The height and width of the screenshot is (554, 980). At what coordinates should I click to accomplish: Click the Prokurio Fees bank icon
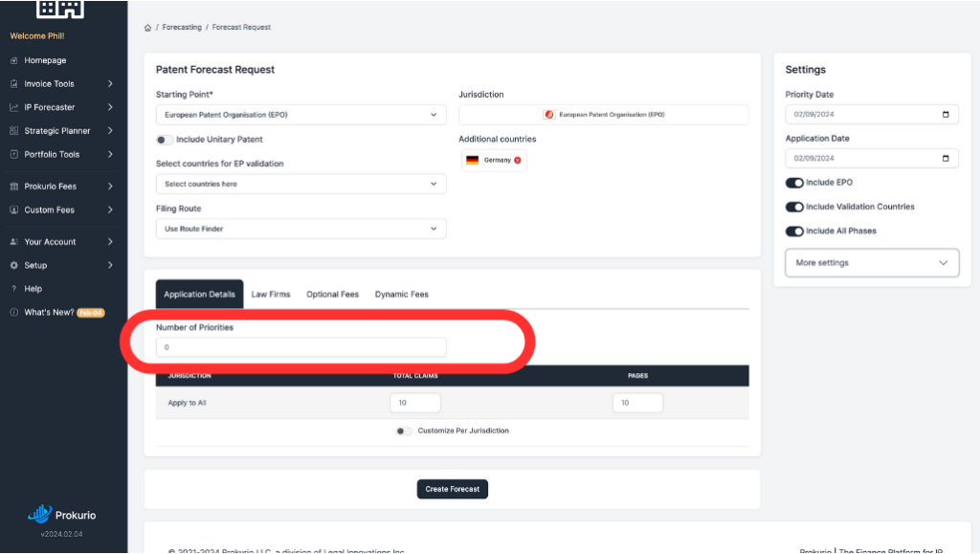(13, 187)
